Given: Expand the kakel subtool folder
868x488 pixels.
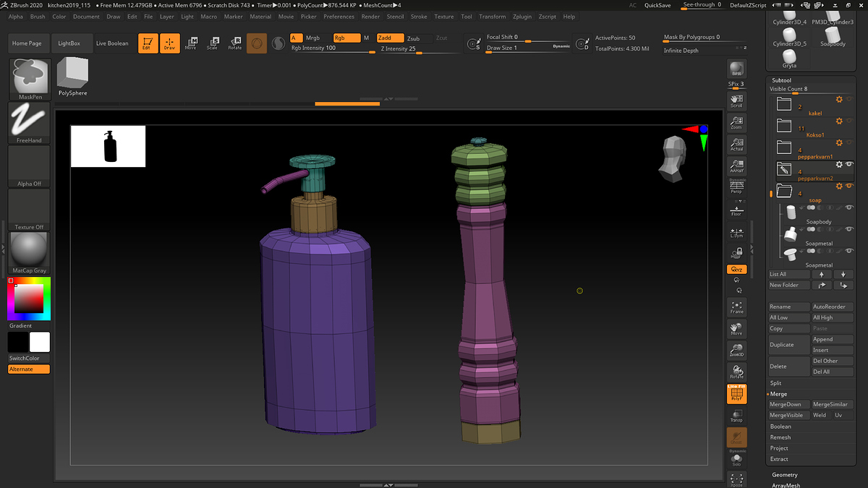Looking at the screenshot, I should click(x=784, y=103).
